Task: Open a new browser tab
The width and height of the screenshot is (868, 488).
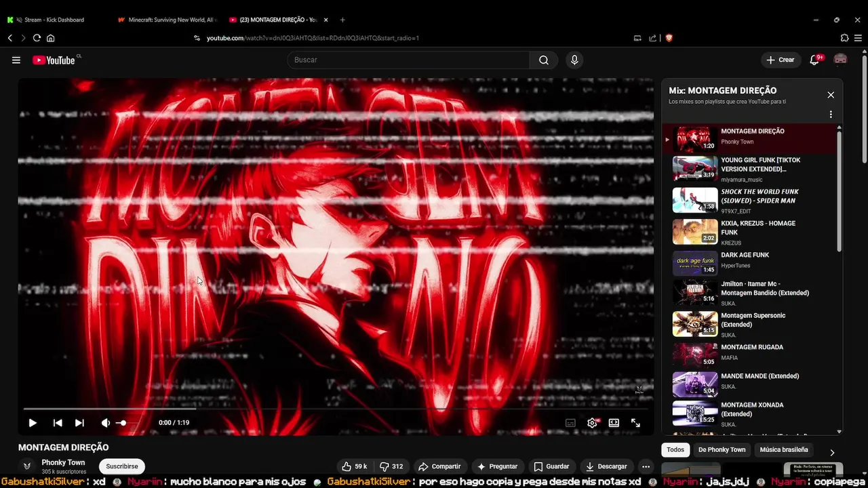Action: (x=342, y=20)
